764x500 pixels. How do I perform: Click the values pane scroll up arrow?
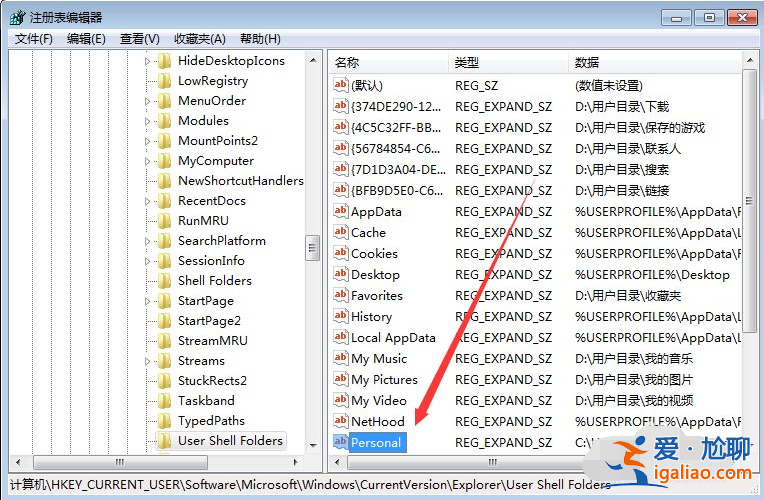[x=749, y=60]
